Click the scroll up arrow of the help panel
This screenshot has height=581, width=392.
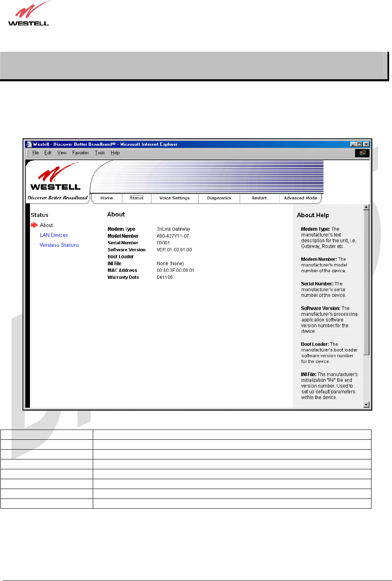367,207
